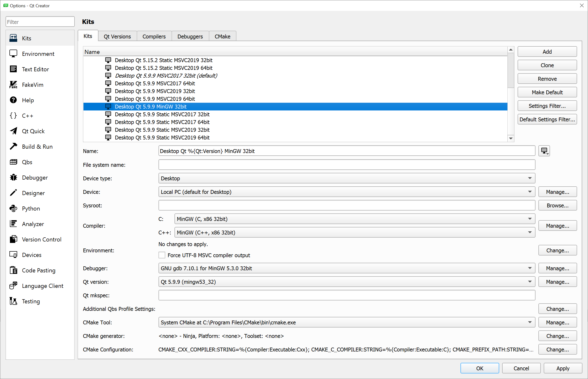Select the Qt Quick settings category
The height and width of the screenshot is (379, 588).
(x=33, y=131)
